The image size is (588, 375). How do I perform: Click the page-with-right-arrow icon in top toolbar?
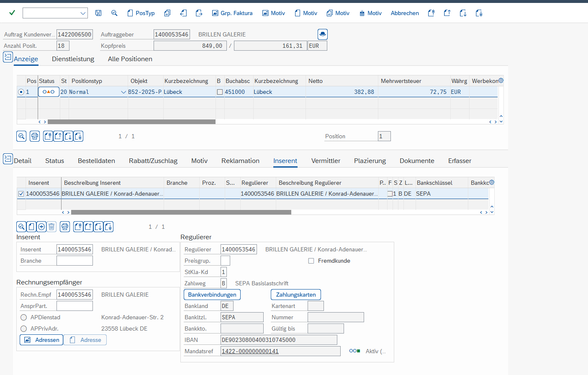click(x=199, y=13)
